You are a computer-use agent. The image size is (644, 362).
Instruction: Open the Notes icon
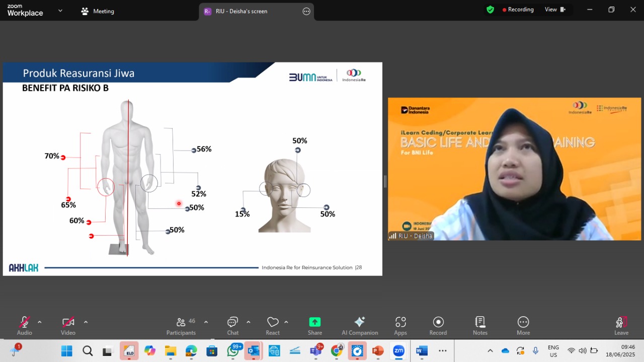coord(480,322)
